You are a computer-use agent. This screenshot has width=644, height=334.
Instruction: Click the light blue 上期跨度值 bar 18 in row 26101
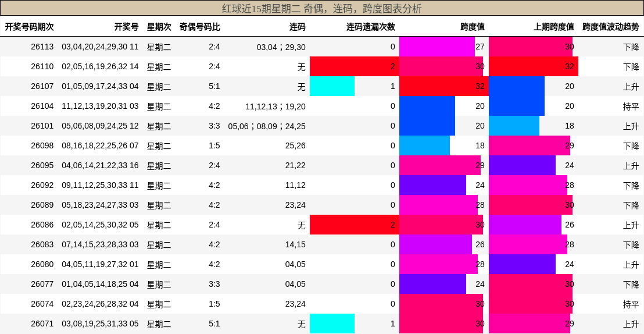tap(514, 126)
